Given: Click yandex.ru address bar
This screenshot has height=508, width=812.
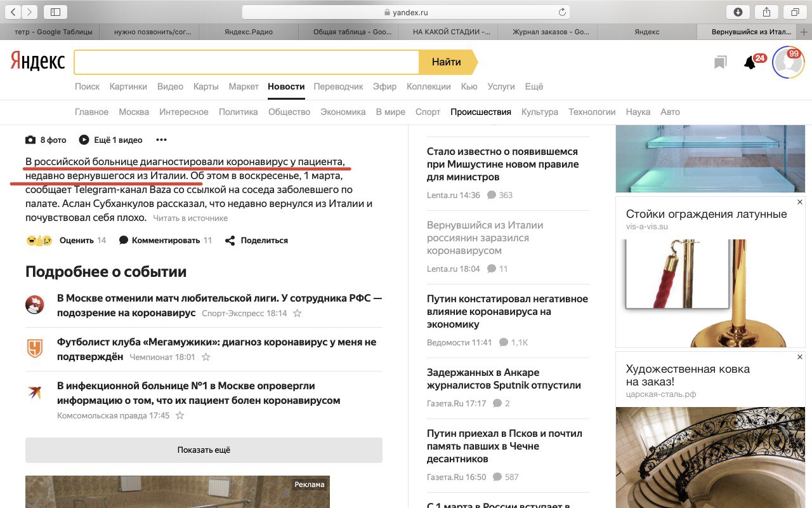Looking at the screenshot, I should point(406,12).
